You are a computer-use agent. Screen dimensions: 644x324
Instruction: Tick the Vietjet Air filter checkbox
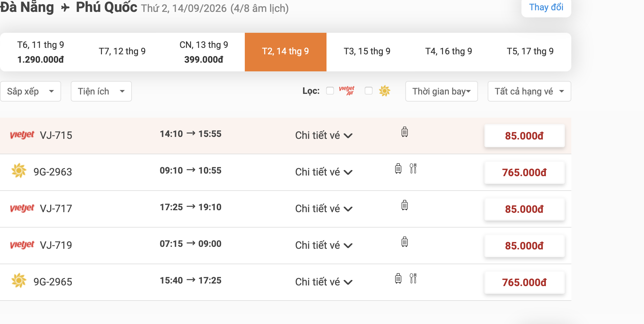point(330,91)
